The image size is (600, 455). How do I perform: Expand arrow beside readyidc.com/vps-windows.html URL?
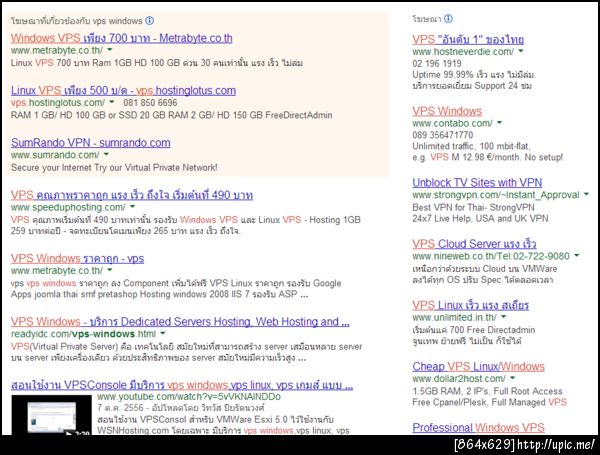[163, 333]
